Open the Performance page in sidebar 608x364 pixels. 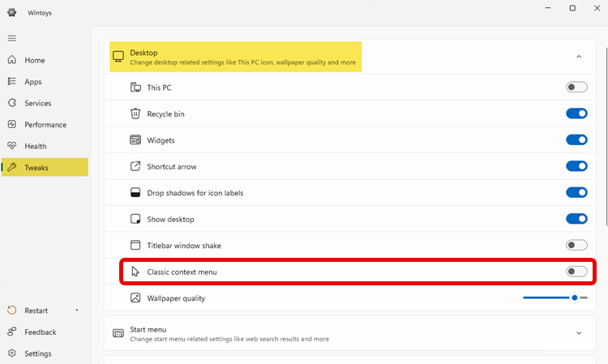[x=45, y=125]
